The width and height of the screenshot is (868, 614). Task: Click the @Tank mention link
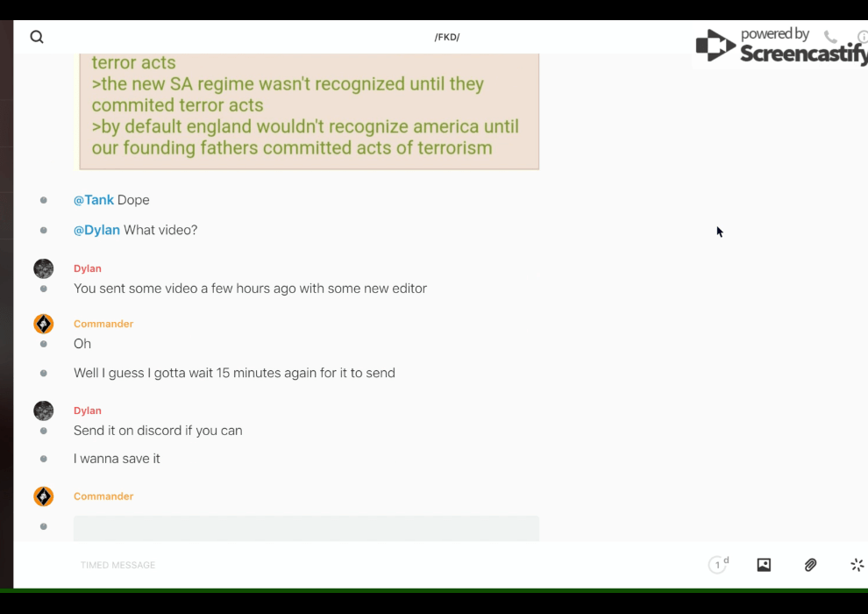[94, 200]
